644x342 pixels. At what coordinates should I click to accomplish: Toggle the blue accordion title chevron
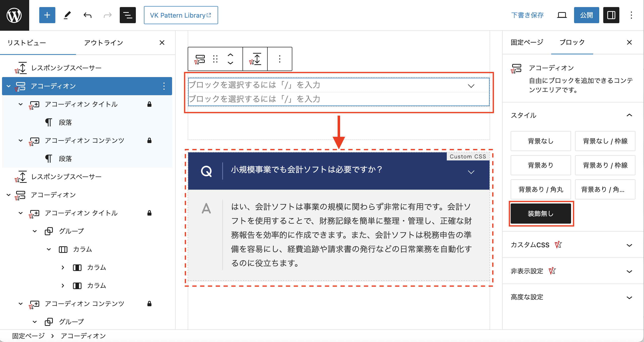pos(471,172)
